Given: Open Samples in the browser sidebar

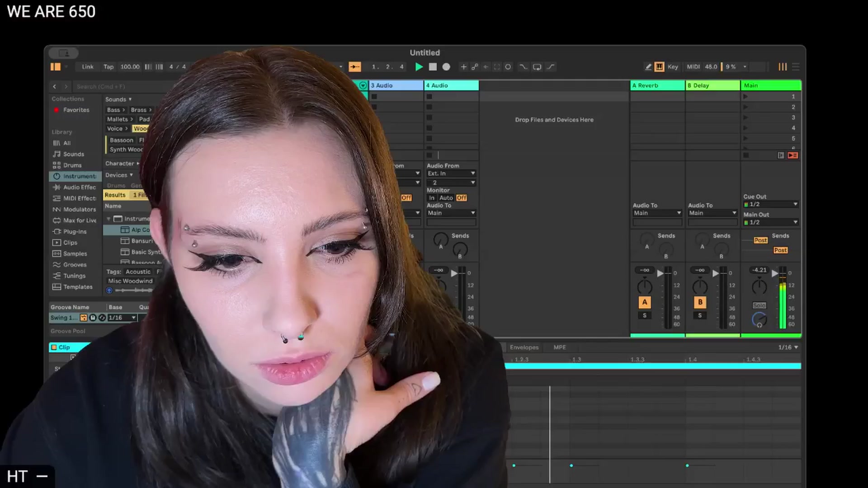Looking at the screenshot, I should click(75, 254).
